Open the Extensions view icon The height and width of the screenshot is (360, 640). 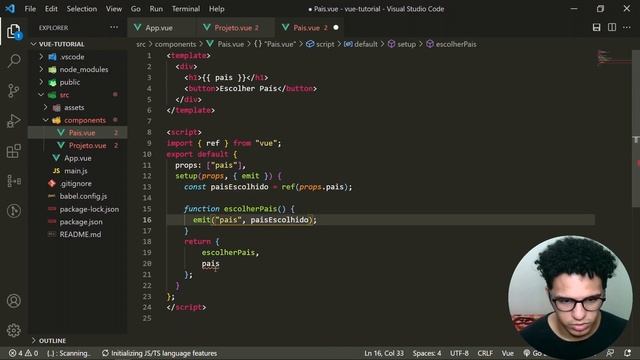[13, 151]
